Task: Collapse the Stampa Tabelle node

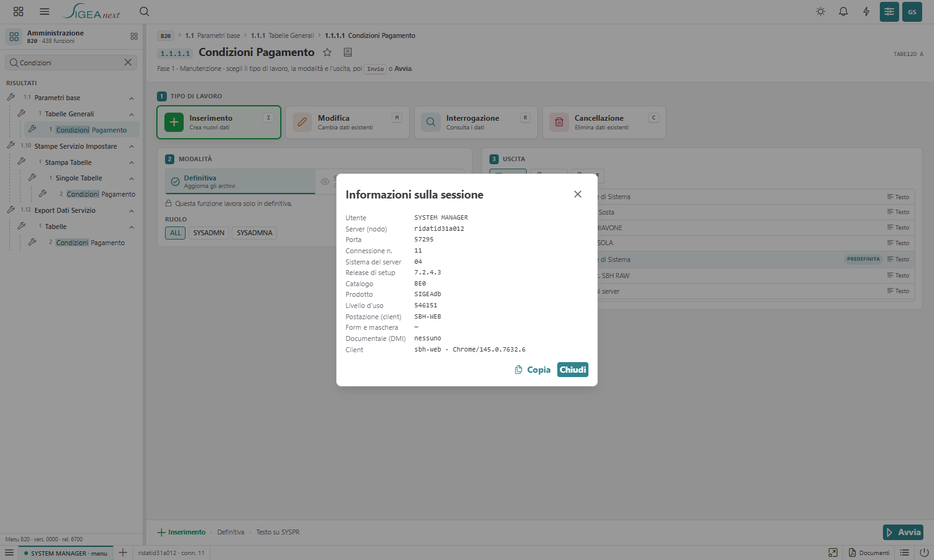Action: 131,163
